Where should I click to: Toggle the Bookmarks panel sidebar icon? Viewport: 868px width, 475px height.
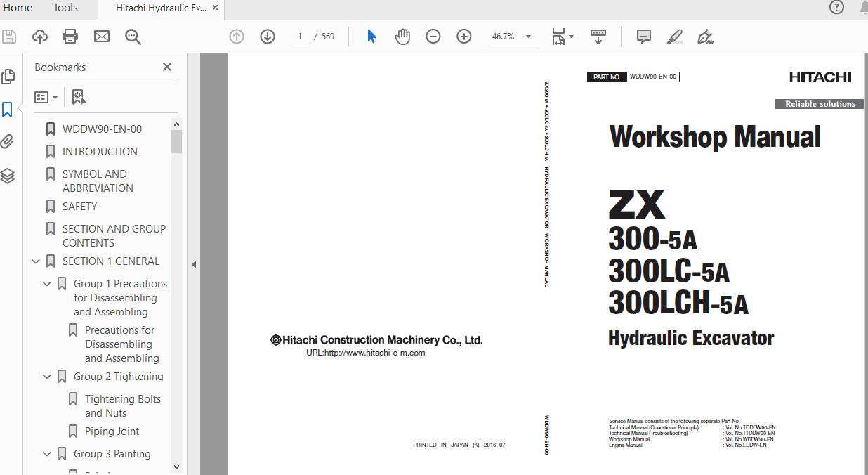pos(8,110)
